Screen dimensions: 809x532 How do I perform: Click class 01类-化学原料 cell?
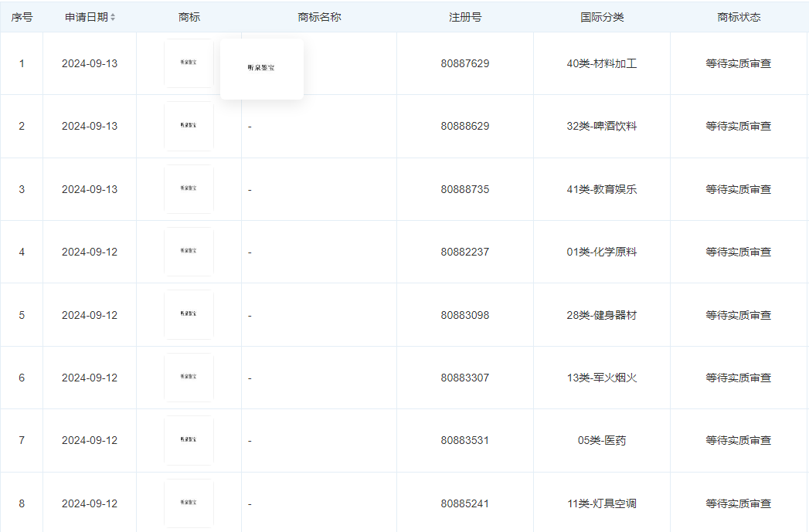click(x=602, y=252)
